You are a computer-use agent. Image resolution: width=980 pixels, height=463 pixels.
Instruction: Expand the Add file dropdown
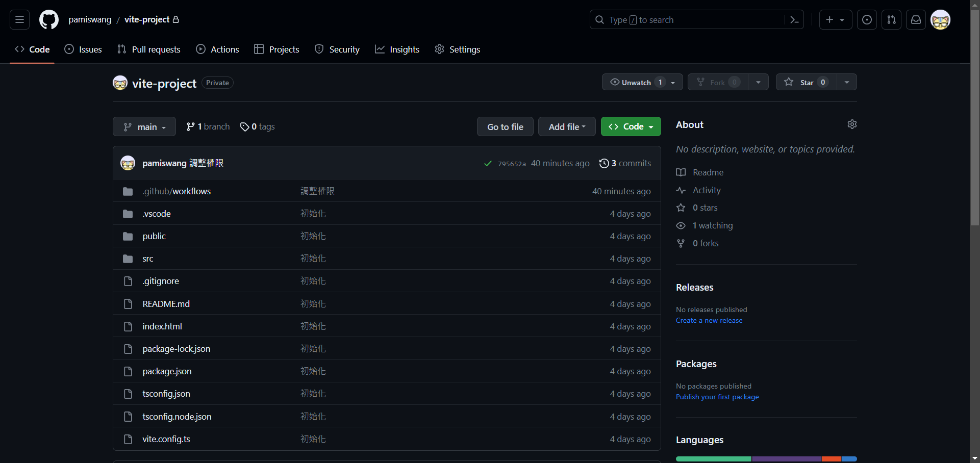point(567,126)
